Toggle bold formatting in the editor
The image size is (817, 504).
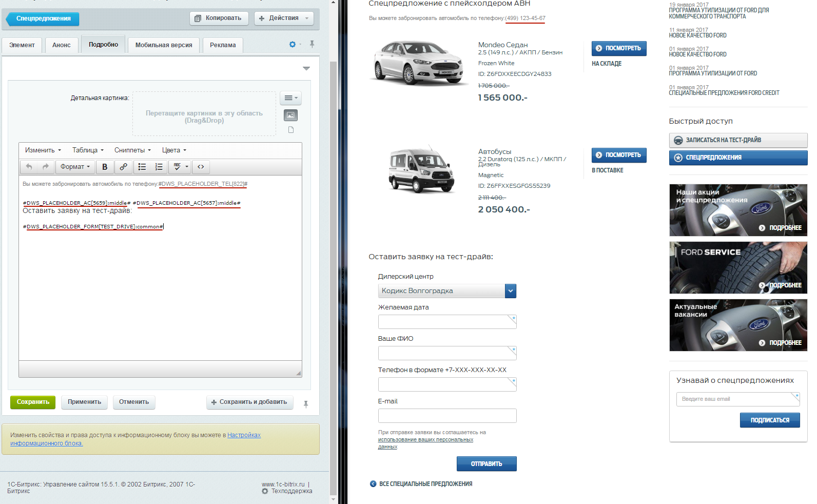105,167
